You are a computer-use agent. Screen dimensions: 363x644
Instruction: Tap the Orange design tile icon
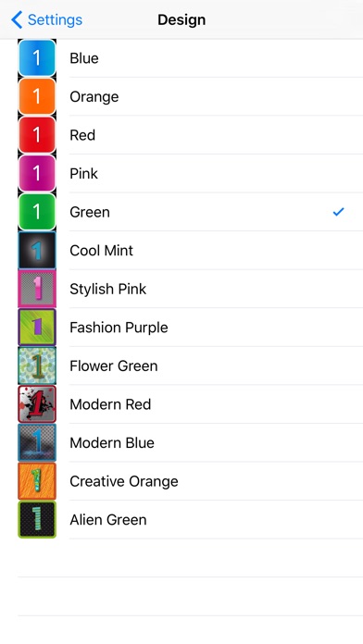point(37,96)
